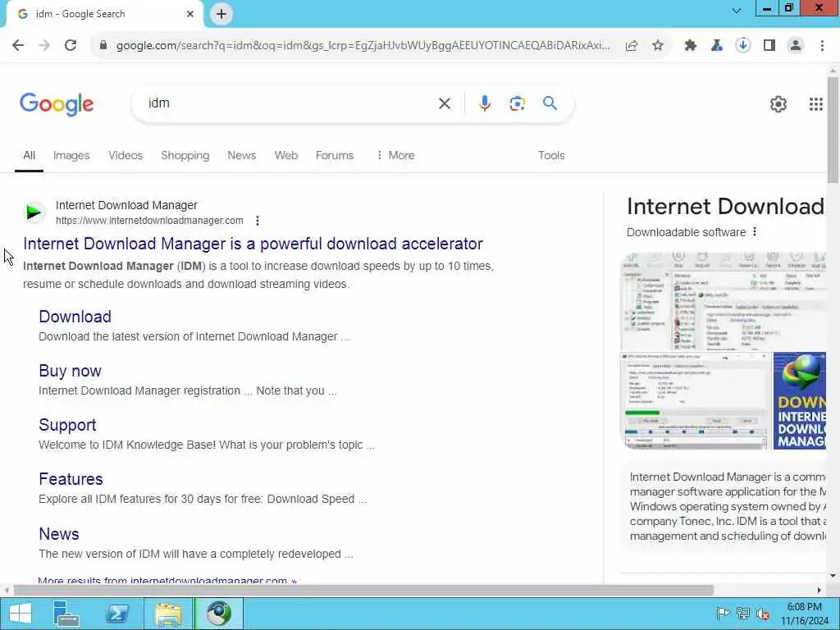Switch to the Forums tab
Screen dimensions: 840x630
335,155
